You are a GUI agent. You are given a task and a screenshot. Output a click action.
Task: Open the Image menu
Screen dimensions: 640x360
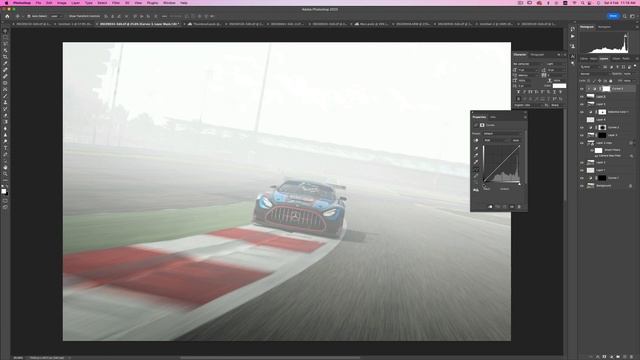click(x=62, y=3)
